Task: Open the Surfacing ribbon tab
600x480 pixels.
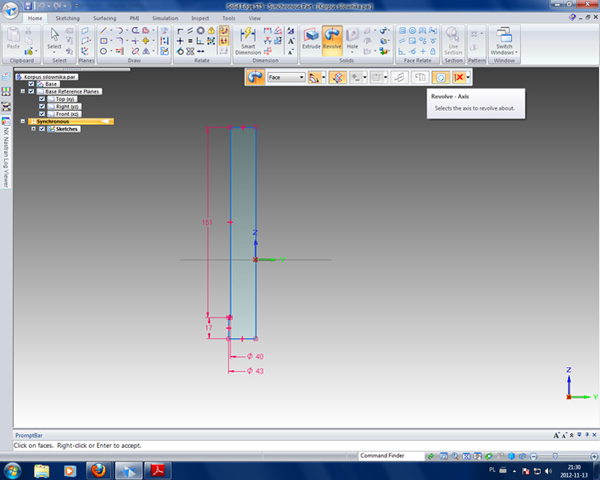Action: (104, 18)
